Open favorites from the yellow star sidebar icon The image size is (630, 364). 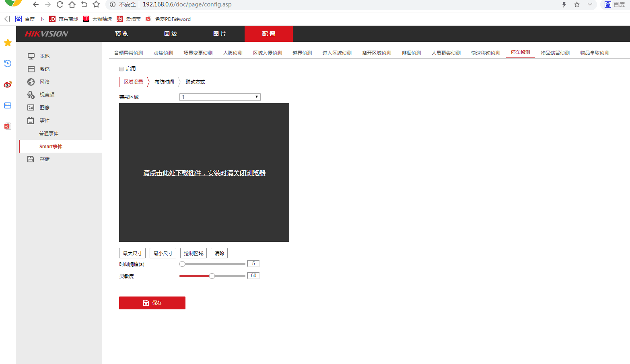pyautogui.click(x=8, y=43)
